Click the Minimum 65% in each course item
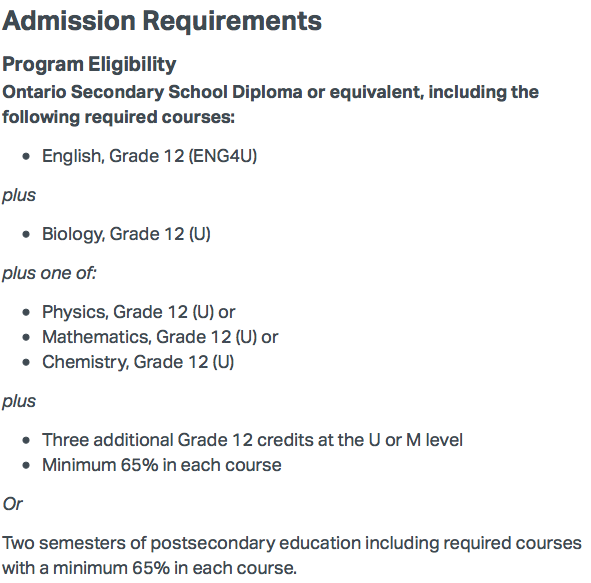The image size is (591, 583). pos(162,465)
